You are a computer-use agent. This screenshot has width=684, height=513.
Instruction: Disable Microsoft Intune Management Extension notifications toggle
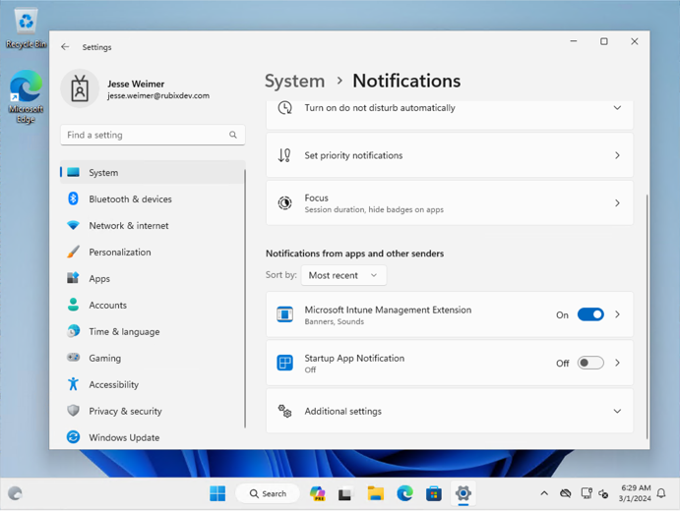point(593,316)
